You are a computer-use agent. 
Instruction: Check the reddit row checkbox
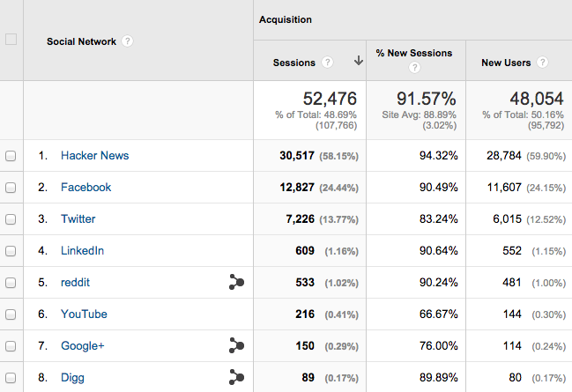(x=11, y=283)
